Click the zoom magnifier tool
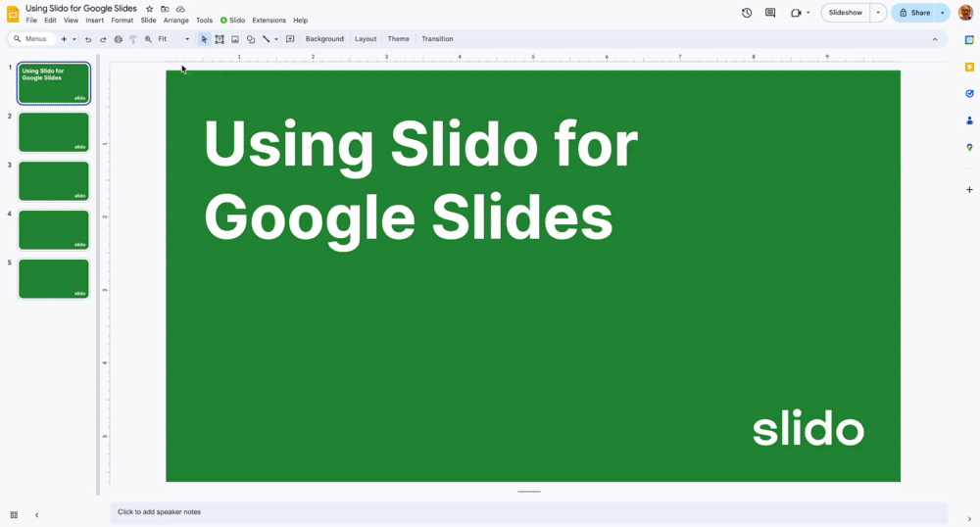 148,39
